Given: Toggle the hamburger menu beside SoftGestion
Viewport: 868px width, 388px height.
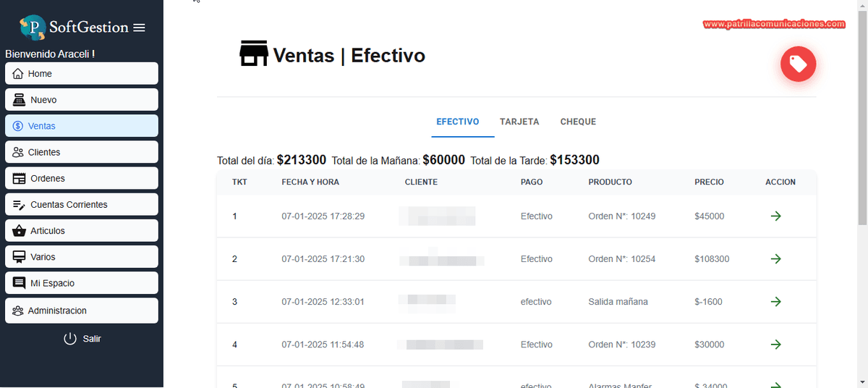Looking at the screenshot, I should (140, 28).
